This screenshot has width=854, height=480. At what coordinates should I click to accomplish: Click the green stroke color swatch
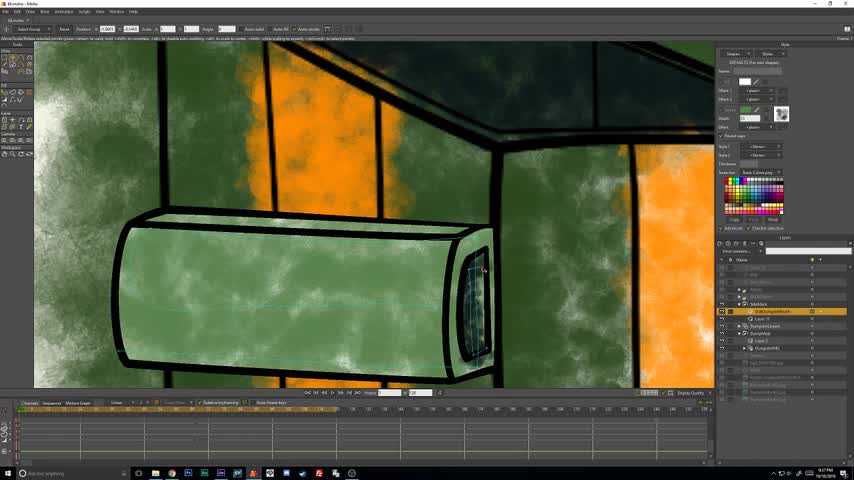745,110
